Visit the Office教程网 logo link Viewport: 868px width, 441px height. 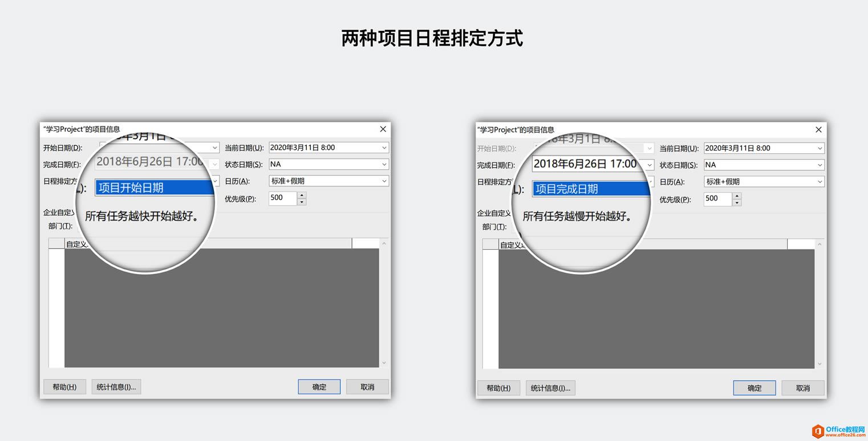[x=837, y=430]
